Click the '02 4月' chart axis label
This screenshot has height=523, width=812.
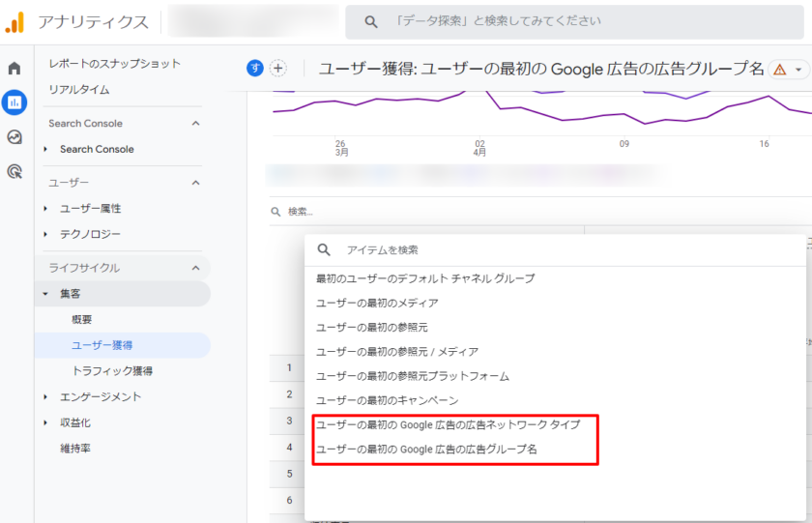(479, 148)
